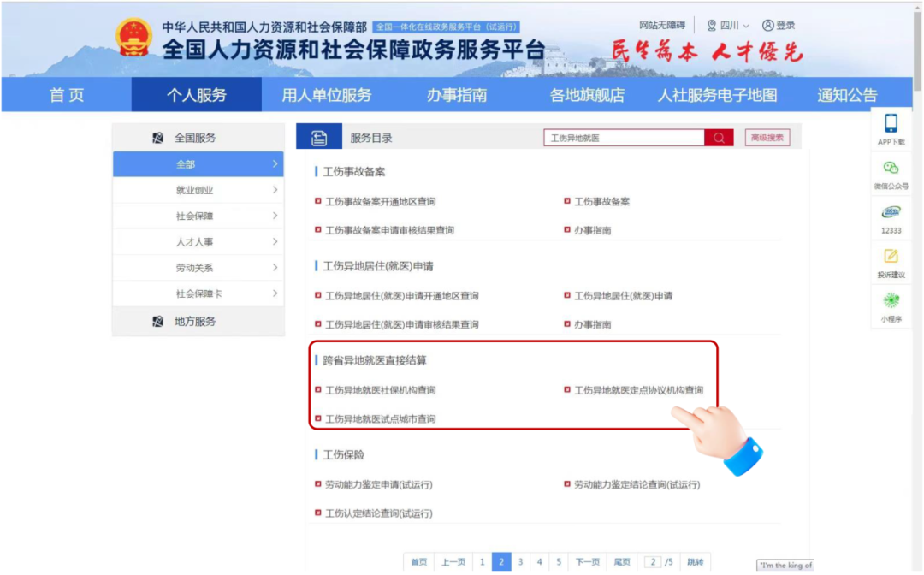This screenshot has height=575, width=924.
Task: Click the 服务目录 directory icon
Action: (x=318, y=137)
